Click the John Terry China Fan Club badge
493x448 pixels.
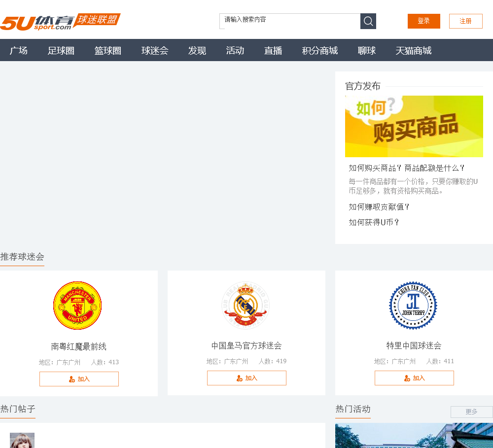coord(413,305)
